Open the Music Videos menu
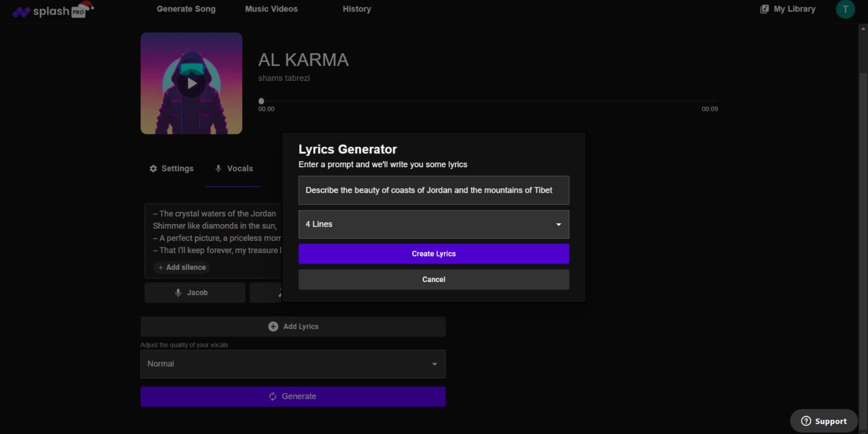The width and height of the screenshot is (868, 434). [x=271, y=9]
